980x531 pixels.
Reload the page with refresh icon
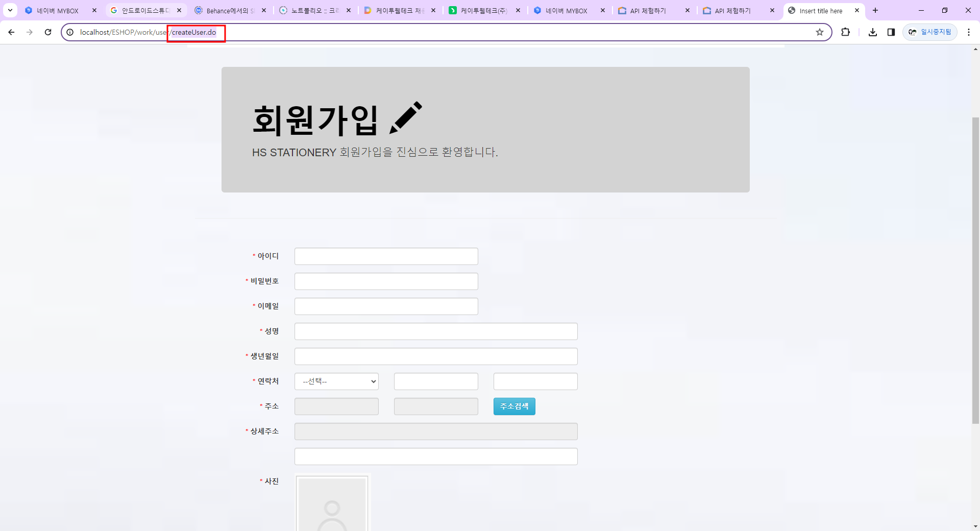48,32
